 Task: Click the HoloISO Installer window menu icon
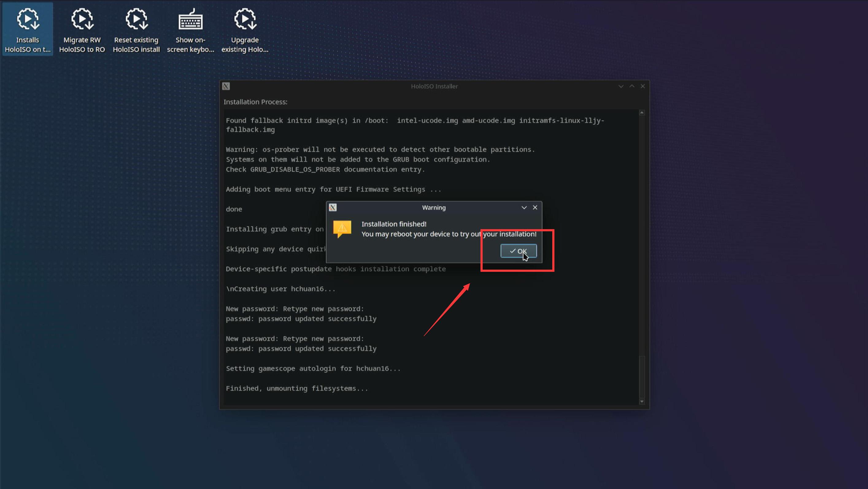click(226, 86)
